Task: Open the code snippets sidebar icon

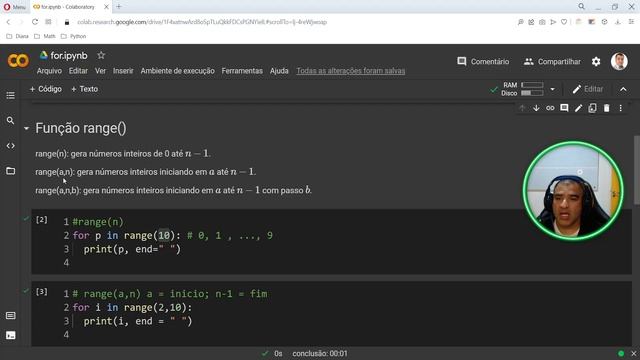Action: pyautogui.click(x=11, y=146)
